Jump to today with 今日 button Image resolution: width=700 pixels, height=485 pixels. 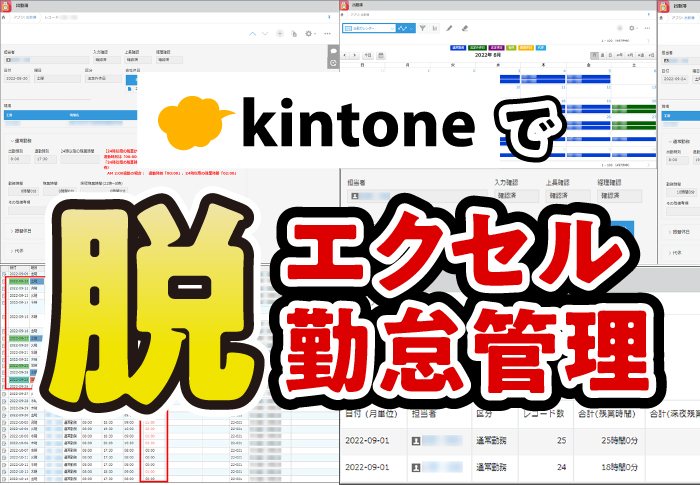pyautogui.click(x=367, y=55)
